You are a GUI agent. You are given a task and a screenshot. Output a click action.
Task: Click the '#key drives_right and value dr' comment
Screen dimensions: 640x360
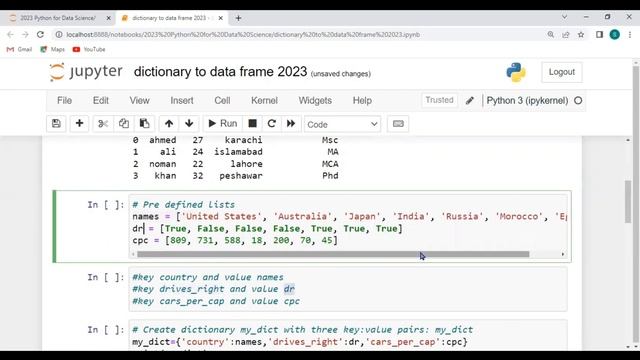click(213, 289)
